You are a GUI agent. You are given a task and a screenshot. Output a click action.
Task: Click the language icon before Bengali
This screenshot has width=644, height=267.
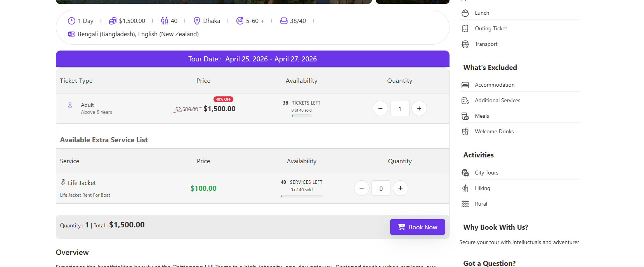pyautogui.click(x=71, y=34)
